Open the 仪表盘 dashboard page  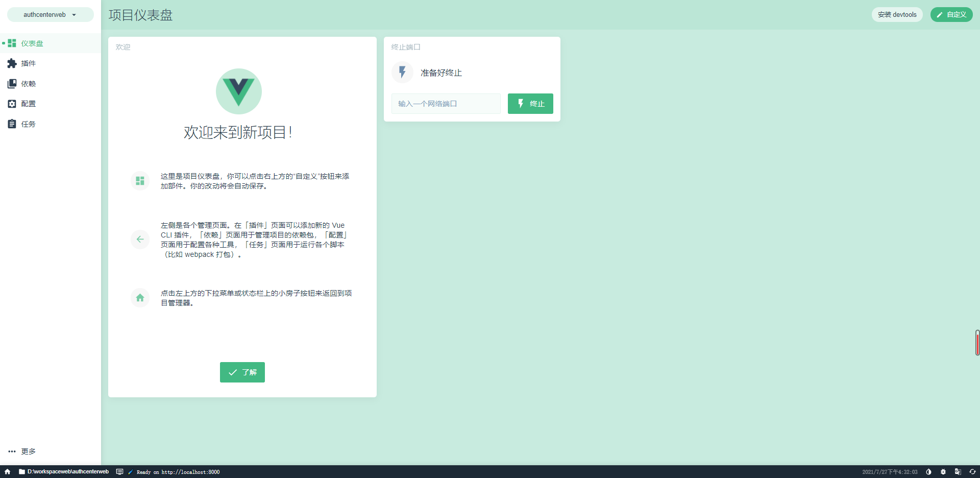point(50,43)
